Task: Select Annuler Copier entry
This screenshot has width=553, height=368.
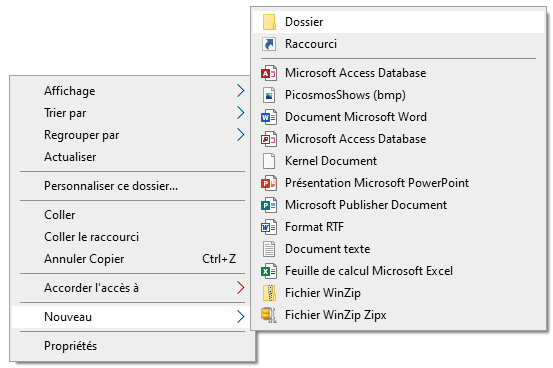Action: (130, 259)
